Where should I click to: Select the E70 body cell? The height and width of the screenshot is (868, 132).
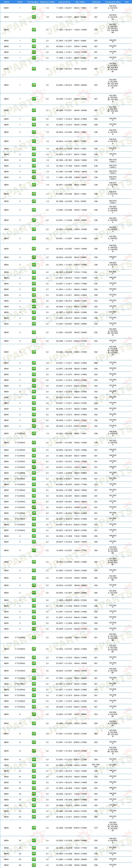pyautogui.click(x=96, y=828)
